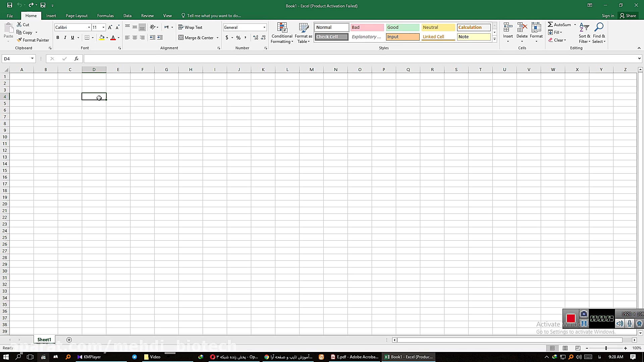Switch to Page Break Preview in status bar
The width and height of the screenshot is (644, 362).
coord(578,348)
